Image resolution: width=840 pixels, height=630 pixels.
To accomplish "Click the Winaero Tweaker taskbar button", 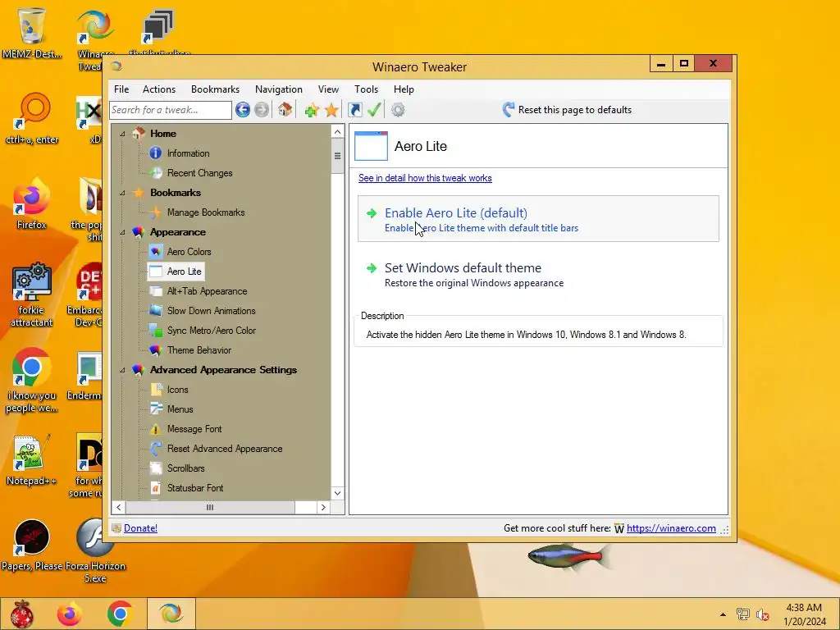I will [171, 614].
